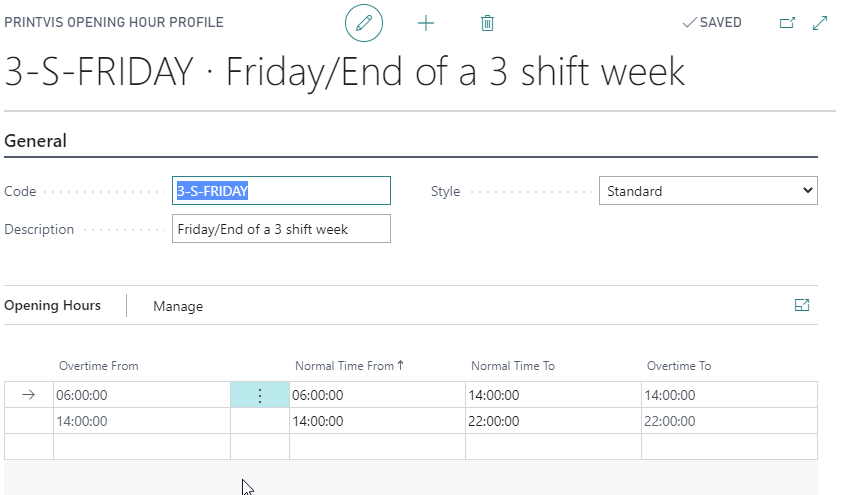Maximize the Opening Hours subpage icon
Screen dimensions: 846x495
coord(802,305)
